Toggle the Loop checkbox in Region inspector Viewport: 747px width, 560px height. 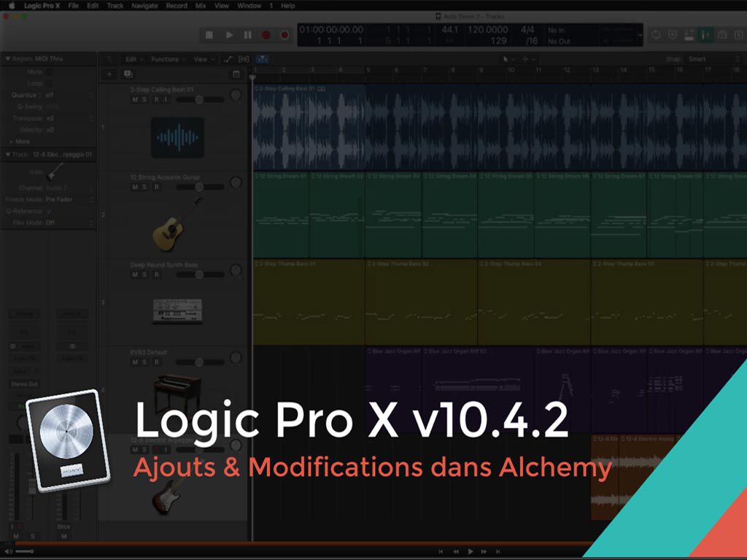pos(49,83)
